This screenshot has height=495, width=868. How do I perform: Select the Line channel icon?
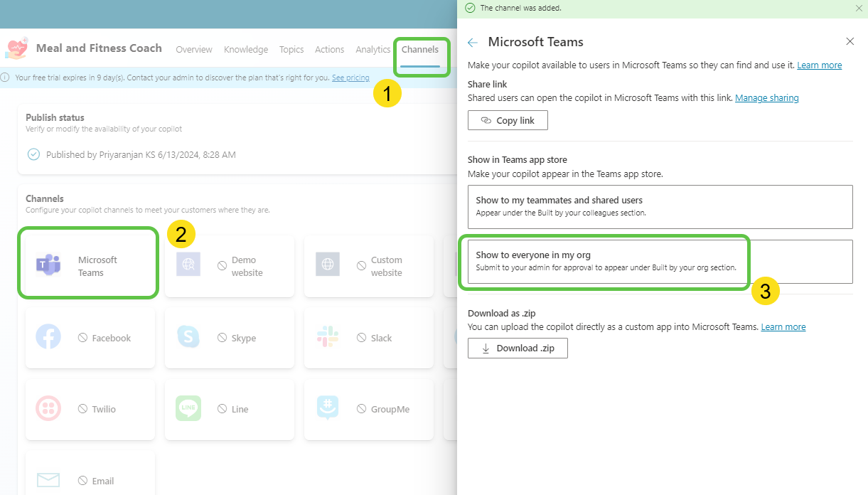pyautogui.click(x=188, y=408)
